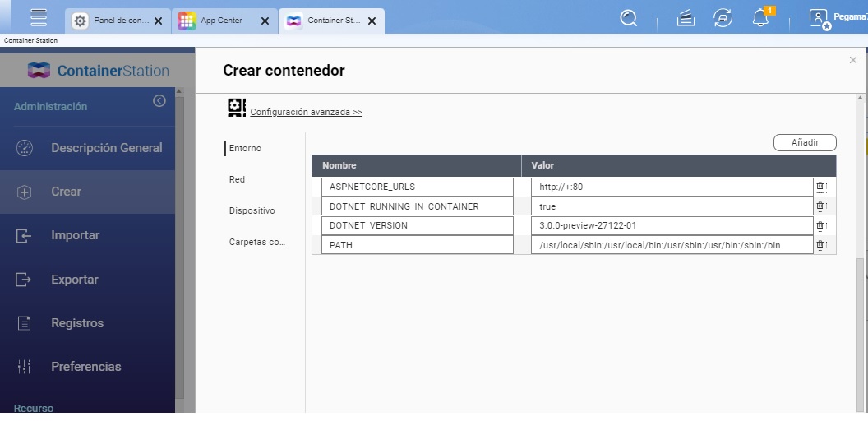Open the notifications bell icon
868x421 pixels.
pos(760,18)
